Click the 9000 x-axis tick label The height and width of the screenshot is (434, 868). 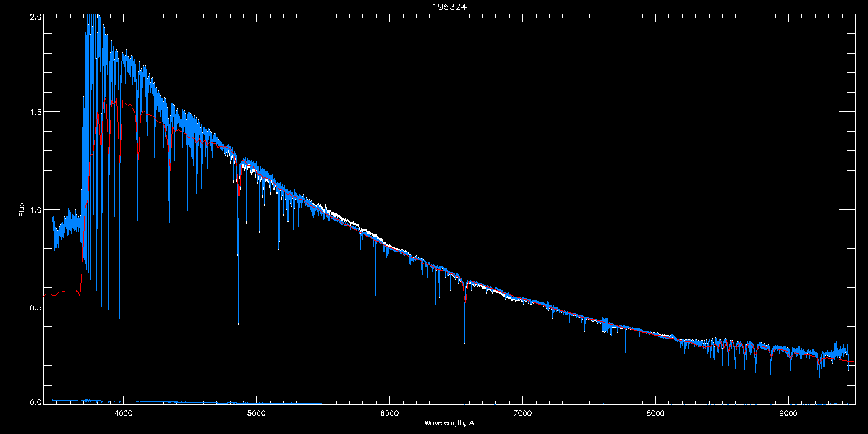pos(788,413)
